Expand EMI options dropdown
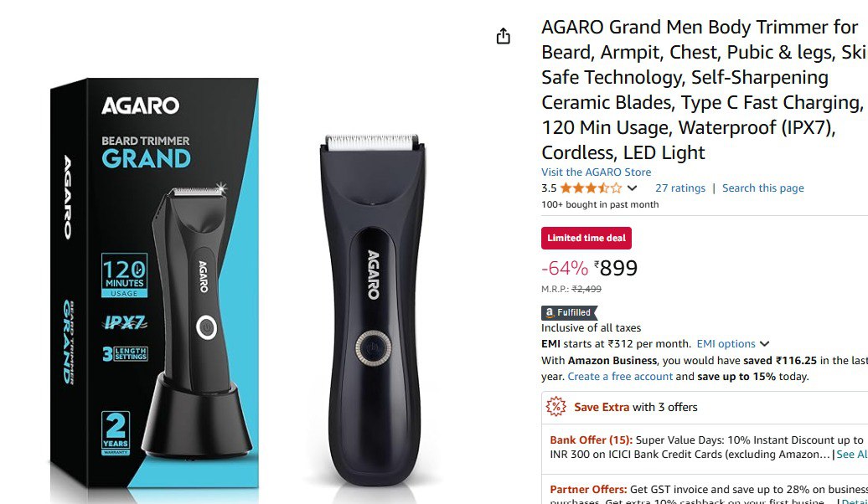 [x=733, y=344]
